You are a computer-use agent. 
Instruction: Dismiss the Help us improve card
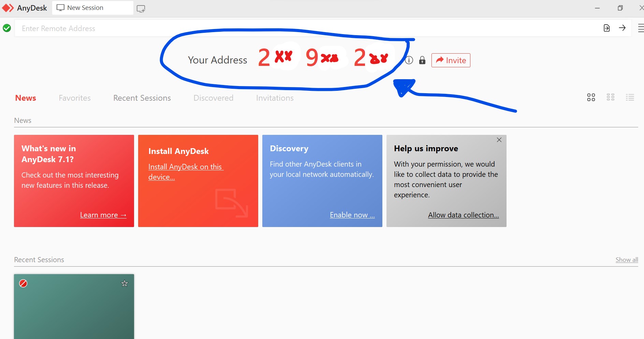[499, 140]
